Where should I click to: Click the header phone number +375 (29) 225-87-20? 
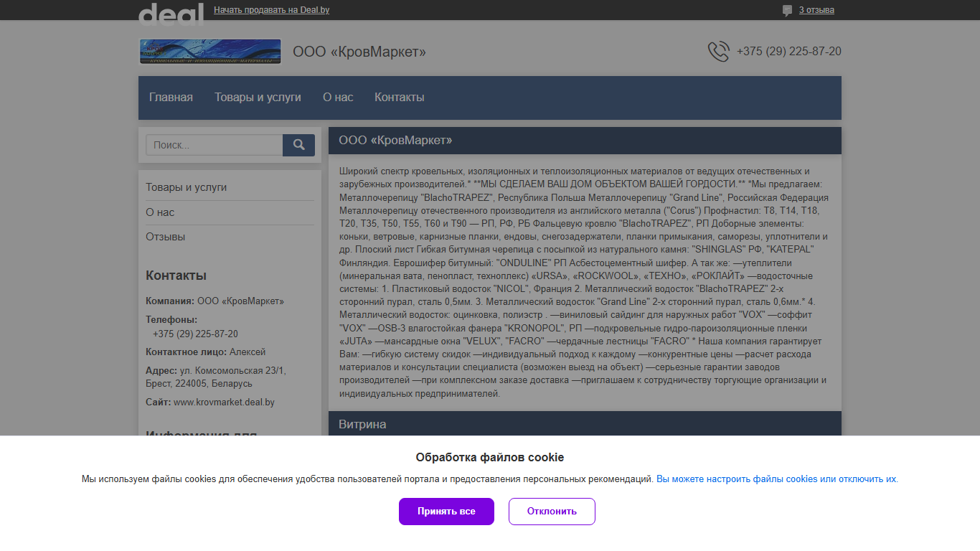(789, 52)
